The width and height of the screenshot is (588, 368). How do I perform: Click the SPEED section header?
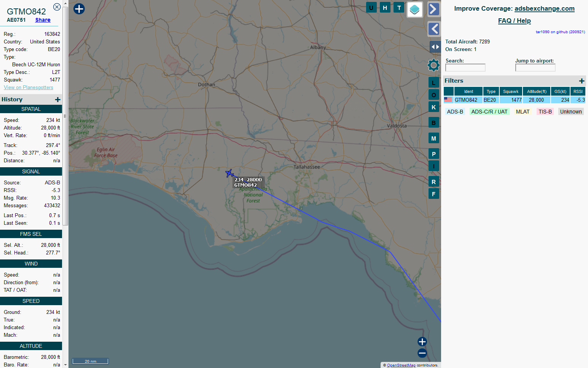click(x=31, y=301)
